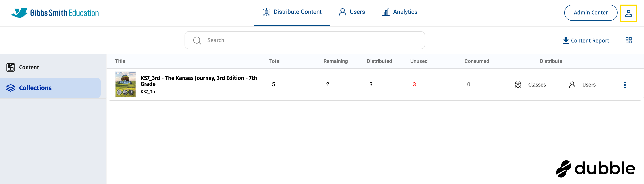Click the red Unused count 3

tap(414, 85)
